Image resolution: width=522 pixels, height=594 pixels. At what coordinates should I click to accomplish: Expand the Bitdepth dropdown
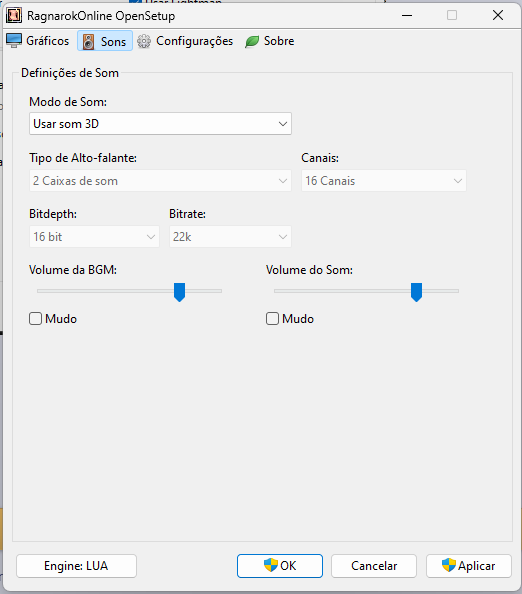click(94, 237)
